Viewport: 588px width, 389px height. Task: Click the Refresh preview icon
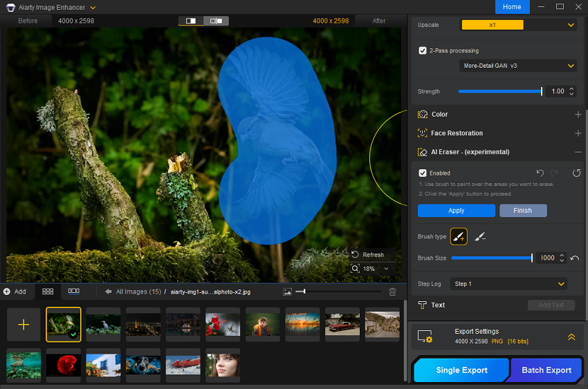355,254
